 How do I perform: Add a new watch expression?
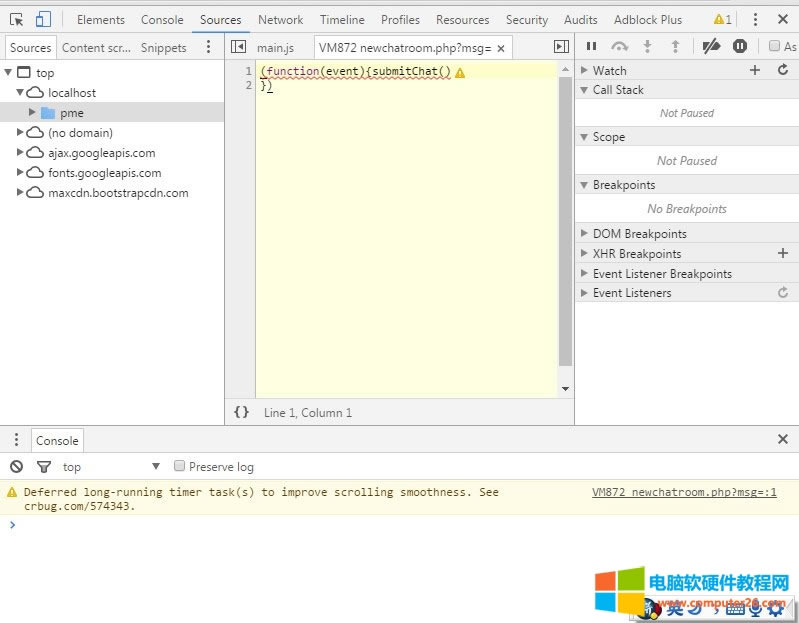point(755,70)
